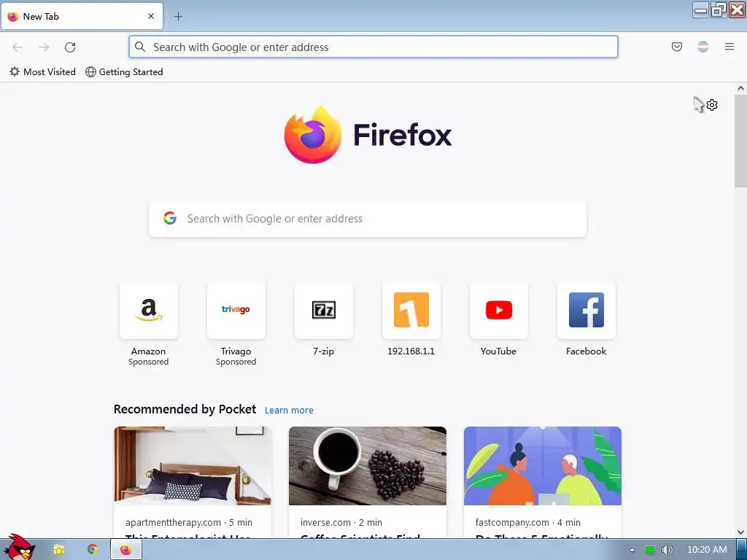This screenshot has height=560, width=747.
Task: Click Learn more link beside Pocket heading
Action: [x=289, y=410]
